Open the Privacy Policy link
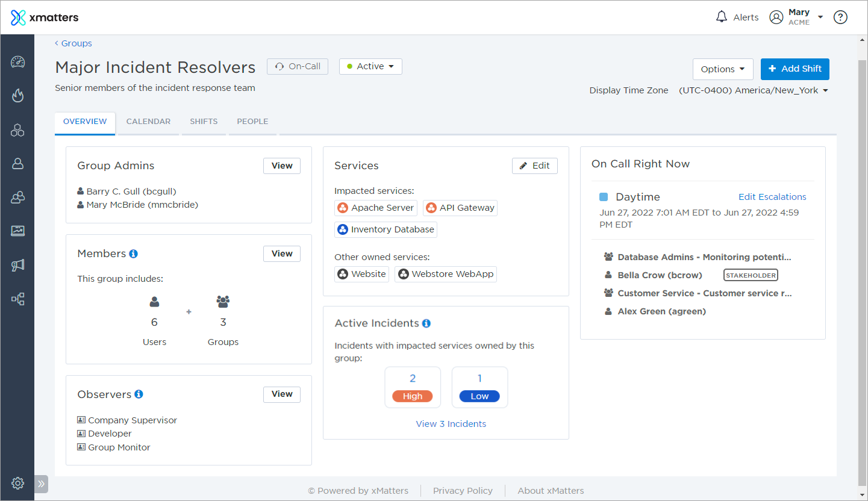Image resolution: width=868 pixels, height=501 pixels. click(463, 491)
